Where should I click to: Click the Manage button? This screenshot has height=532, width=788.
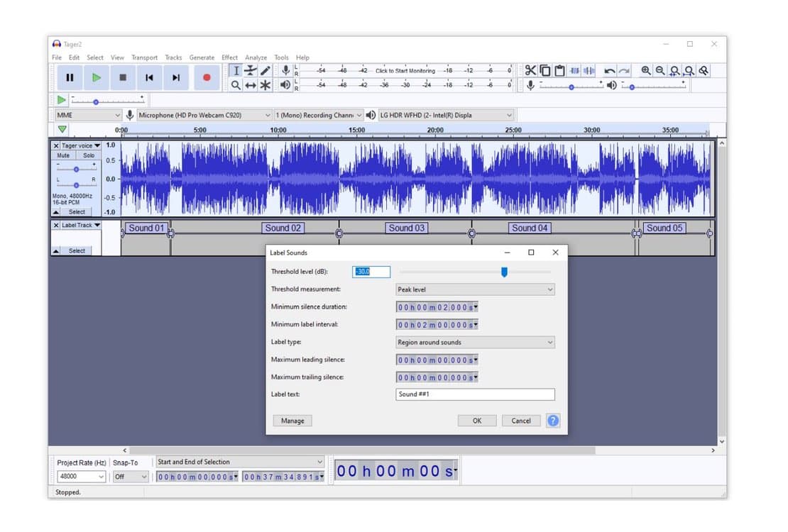[292, 421]
